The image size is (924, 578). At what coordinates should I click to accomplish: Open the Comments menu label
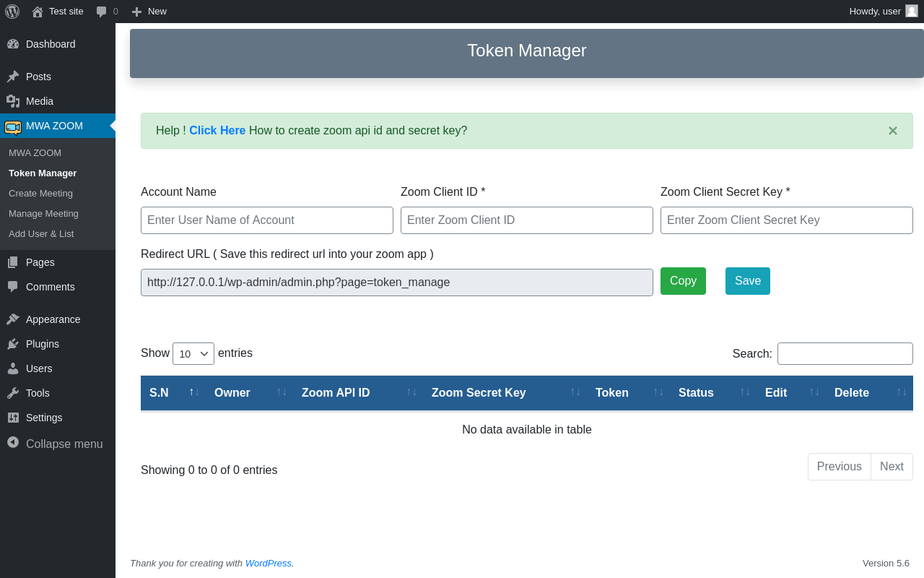tap(51, 287)
